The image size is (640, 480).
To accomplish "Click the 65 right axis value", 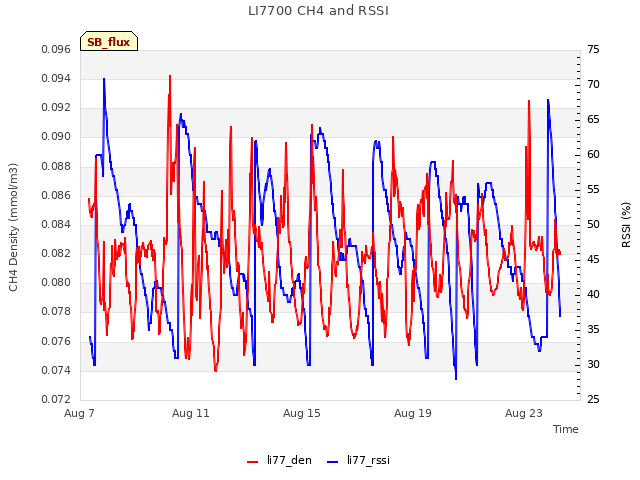I will tap(593, 120).
